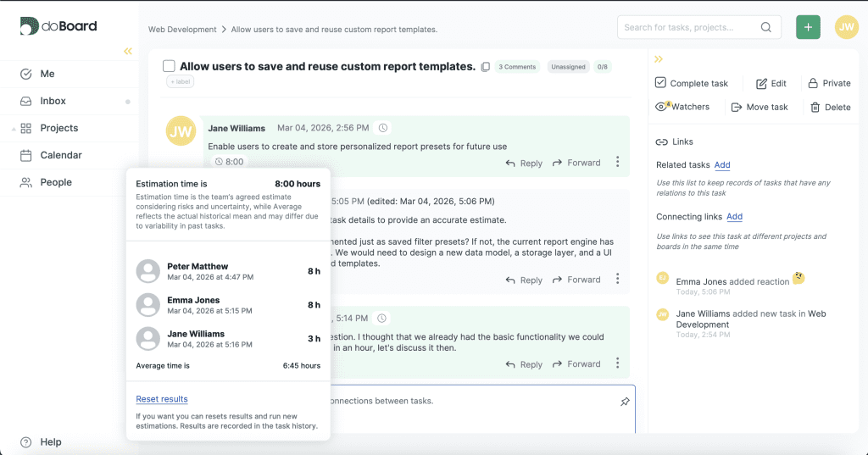
Task: Open Calendar in the sidebar
Action: point(61,155)
